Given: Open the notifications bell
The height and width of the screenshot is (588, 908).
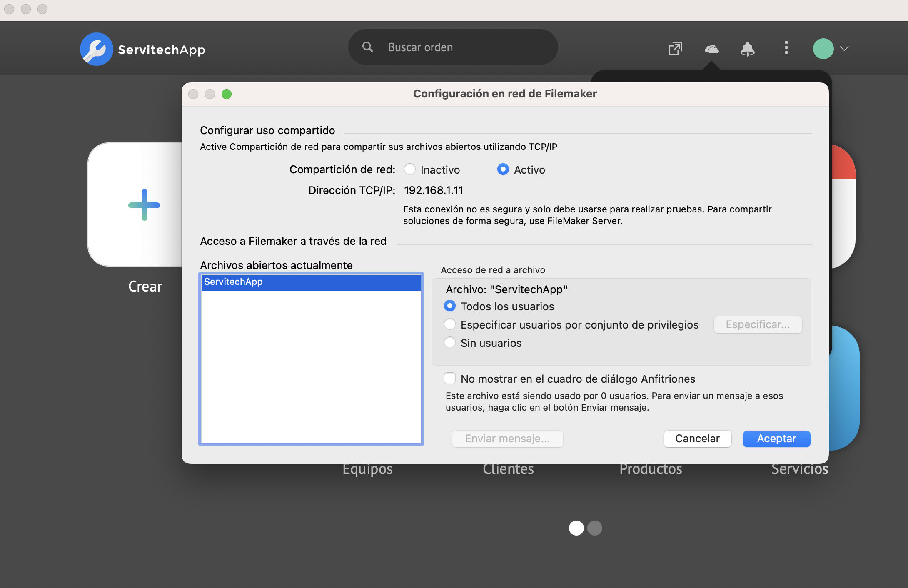Looking at the screenshot, I should (x=748, y=49).
